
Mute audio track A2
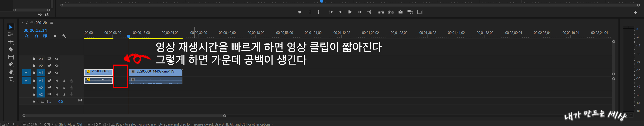(57, 88)
